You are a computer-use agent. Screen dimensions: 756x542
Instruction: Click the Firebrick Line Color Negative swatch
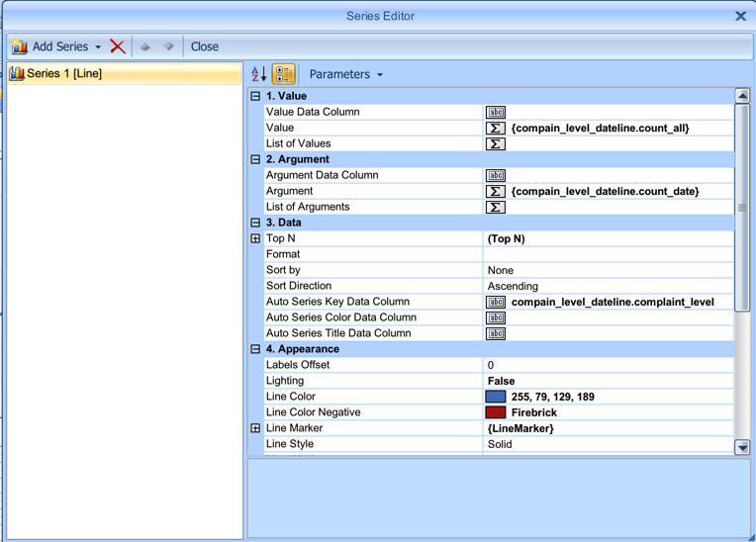tap(496, 412)
